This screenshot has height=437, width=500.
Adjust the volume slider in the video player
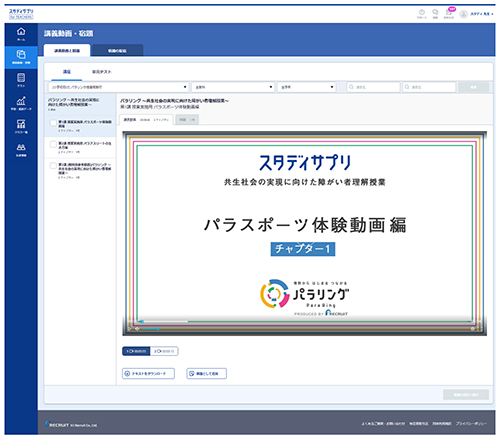tap(151, 329)
